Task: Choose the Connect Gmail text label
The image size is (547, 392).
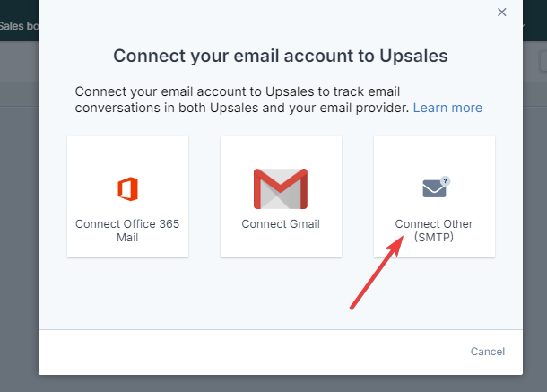Action: pyautogui.click(x=281, y=223)
